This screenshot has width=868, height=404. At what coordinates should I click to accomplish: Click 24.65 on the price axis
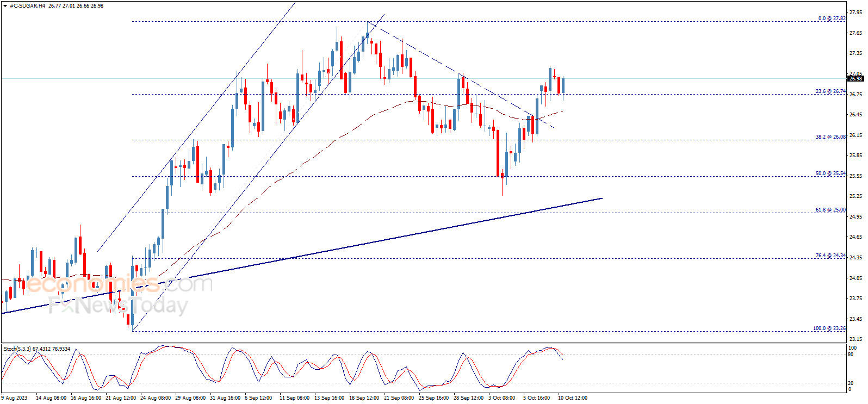(x=855, y=237)
